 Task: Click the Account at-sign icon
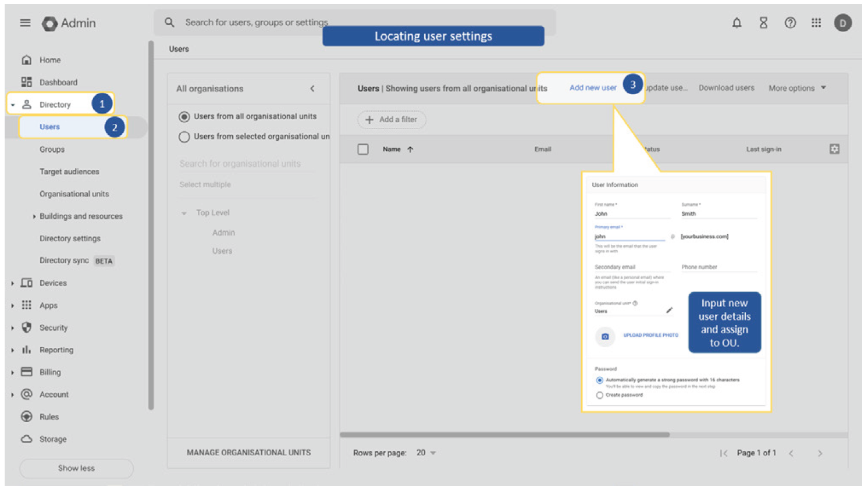click(x=26, y=394)
